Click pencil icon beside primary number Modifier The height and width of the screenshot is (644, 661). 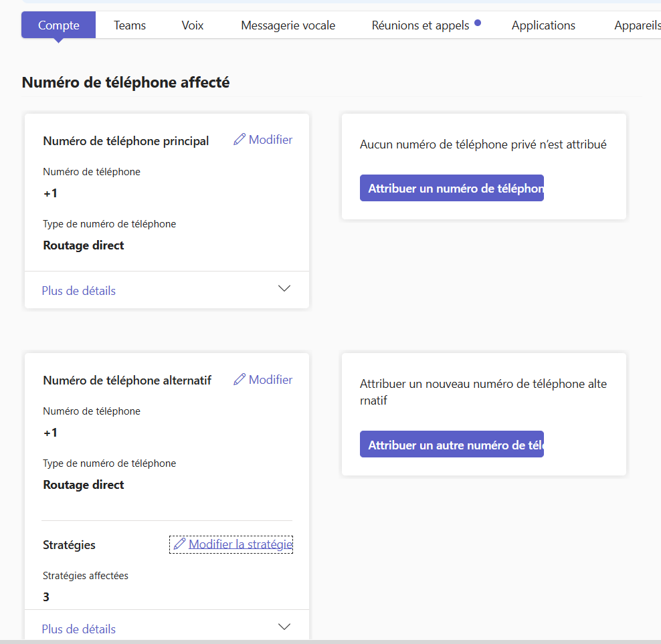click(x=240, y=140)
